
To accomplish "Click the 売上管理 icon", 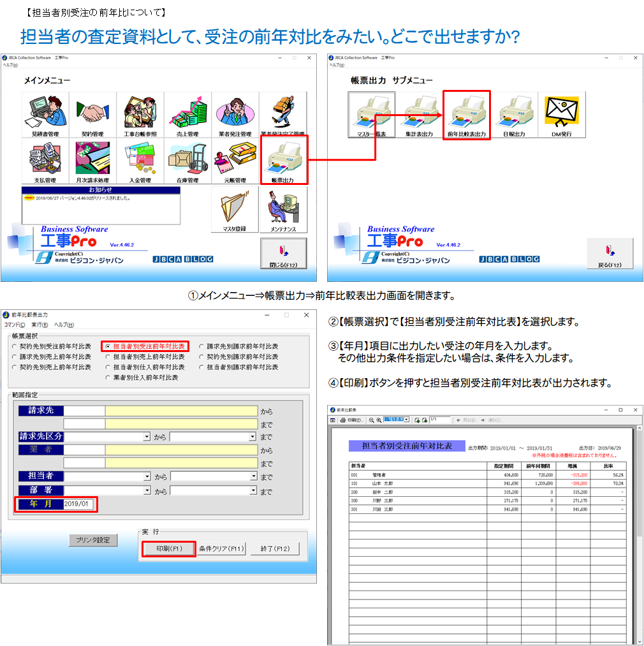I will click(x=187, y=115).
